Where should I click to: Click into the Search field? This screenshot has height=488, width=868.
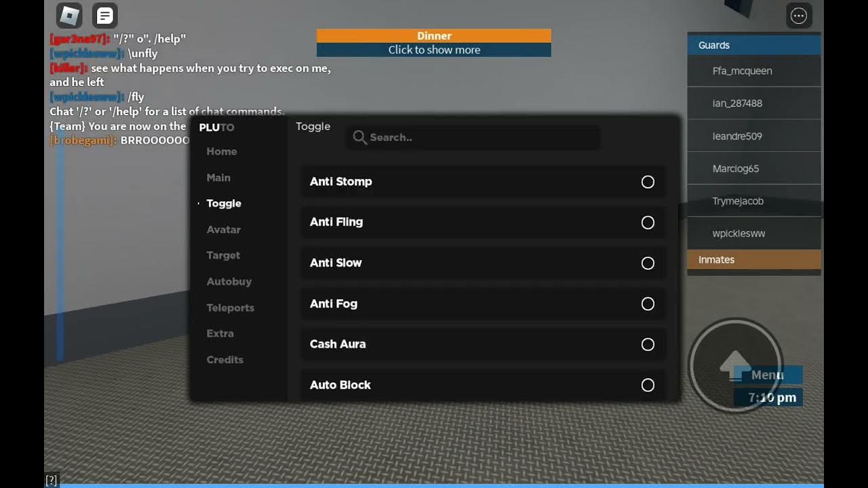point(473,138)
